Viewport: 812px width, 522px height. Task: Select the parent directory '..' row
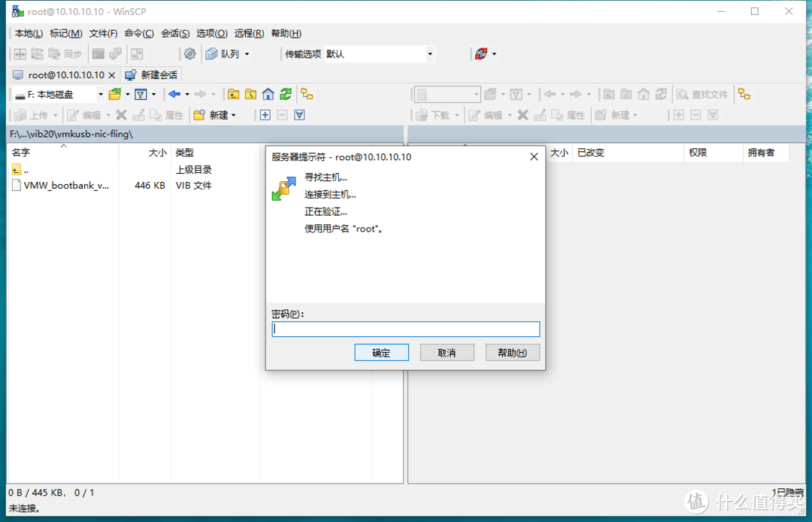[x=21, y=169]
